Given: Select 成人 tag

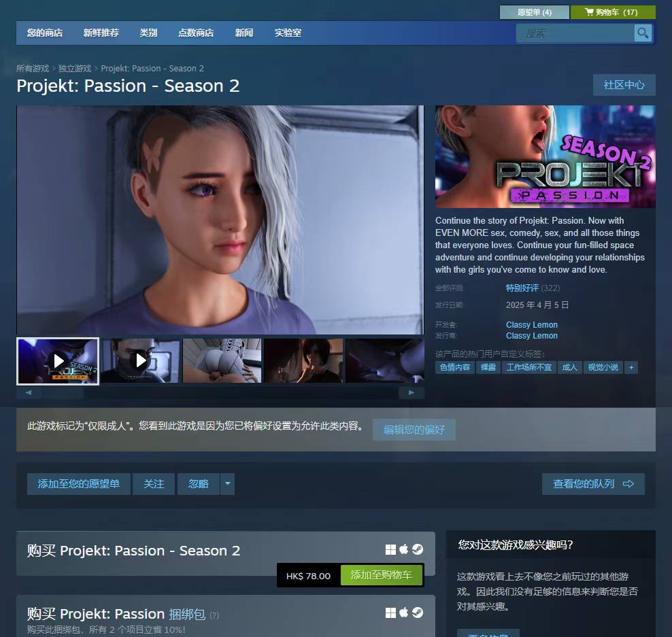Looking at the screenshot, I should pos(569,368).
